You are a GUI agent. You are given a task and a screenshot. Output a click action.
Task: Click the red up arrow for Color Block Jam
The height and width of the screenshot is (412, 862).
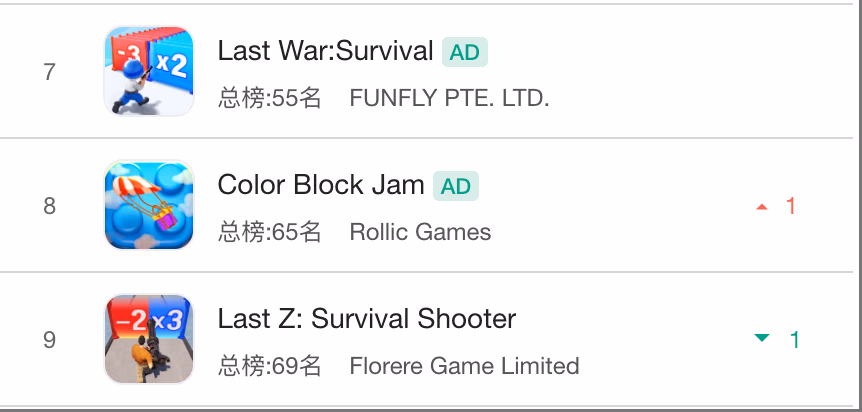coord(762,207)
